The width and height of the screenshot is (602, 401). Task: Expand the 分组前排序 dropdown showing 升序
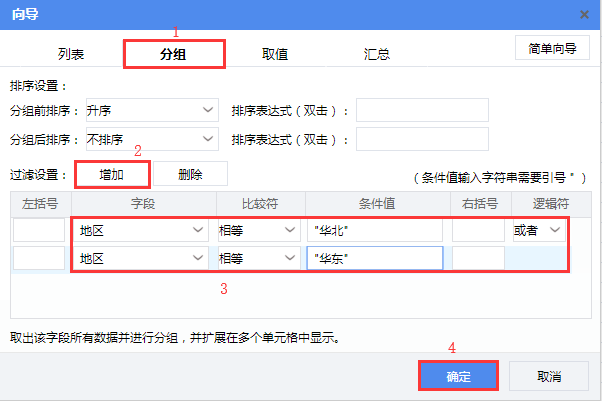click(x=152, y=109)
